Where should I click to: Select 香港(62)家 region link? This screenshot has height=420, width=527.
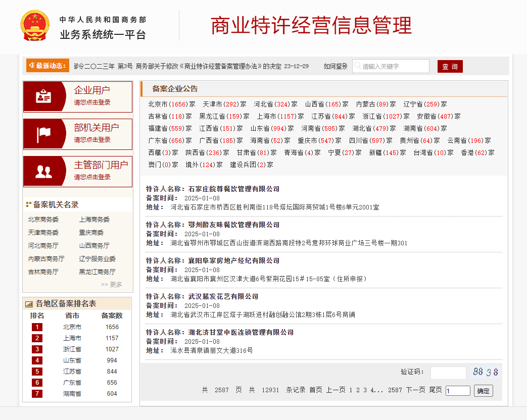tap(477, 152)
